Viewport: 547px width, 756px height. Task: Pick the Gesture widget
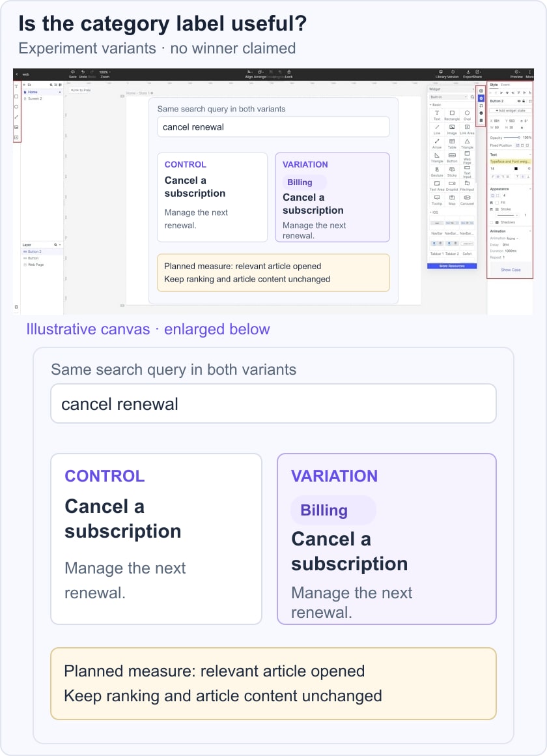pyautogui.click(x=437, y=171)
